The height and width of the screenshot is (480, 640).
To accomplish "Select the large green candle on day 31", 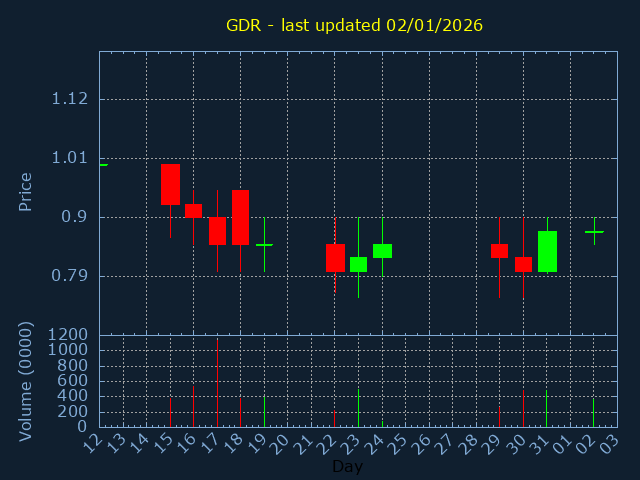I will pyautogui.click(x=547, y=251).
